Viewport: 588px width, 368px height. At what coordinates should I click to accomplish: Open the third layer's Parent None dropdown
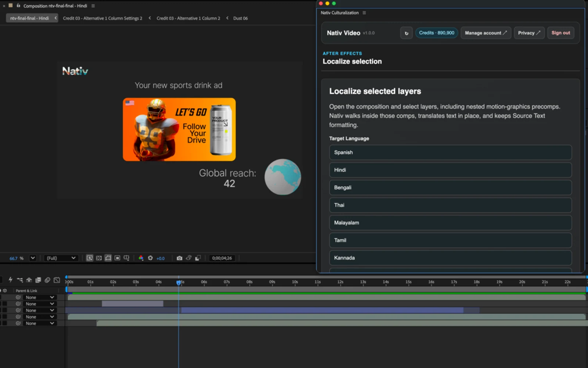pyautogui.click(x=40, y=310)
